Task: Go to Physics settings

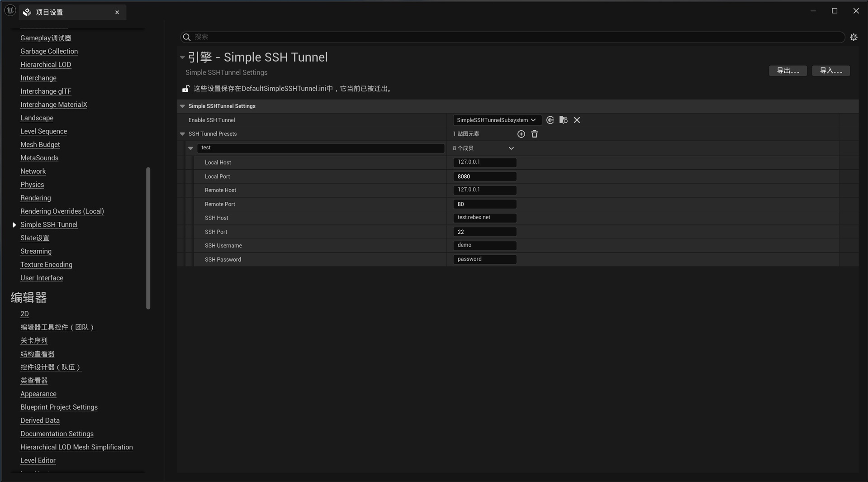Action: tap(32, 185)
